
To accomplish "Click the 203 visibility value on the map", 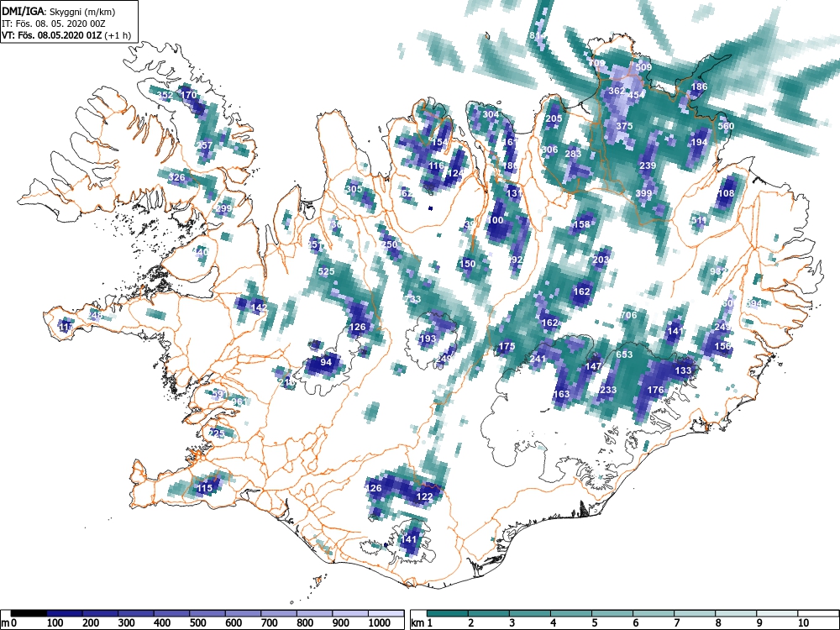I will pos(601,260).
